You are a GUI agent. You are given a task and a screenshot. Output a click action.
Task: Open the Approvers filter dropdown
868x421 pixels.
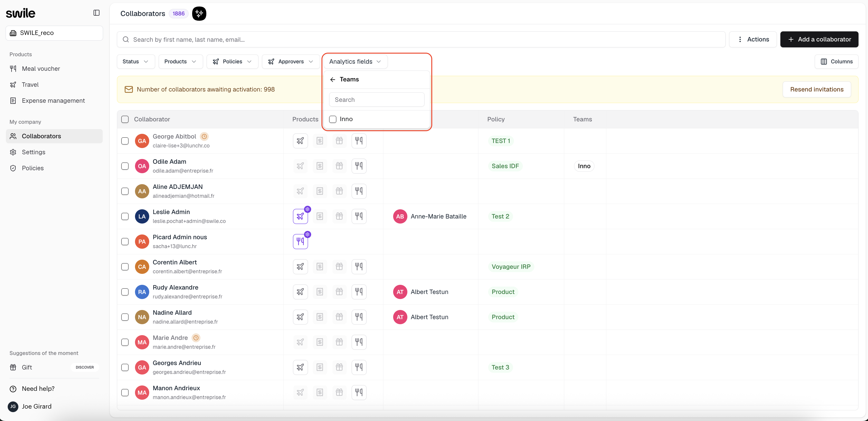290,62
